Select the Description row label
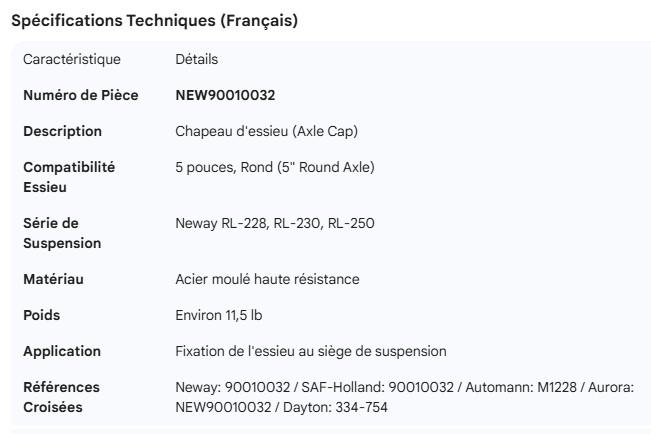 [x=63, y=131]
